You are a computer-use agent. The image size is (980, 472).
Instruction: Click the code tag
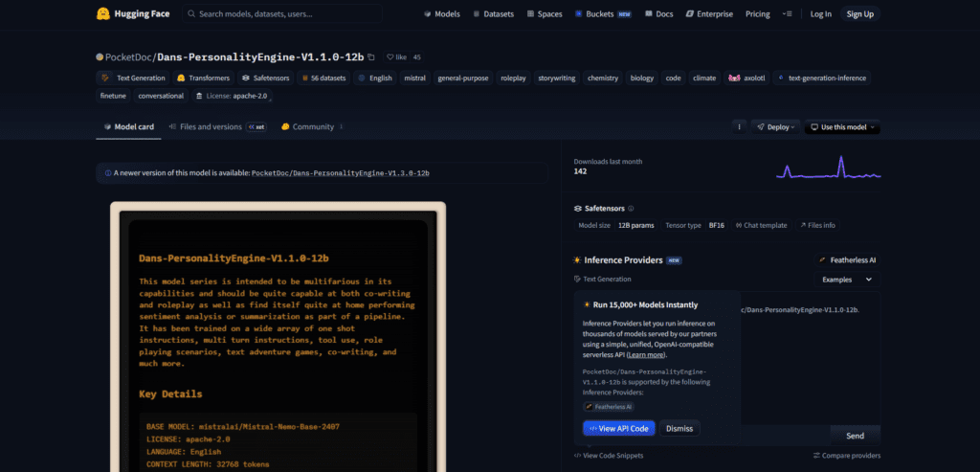(x=673, y=79)
